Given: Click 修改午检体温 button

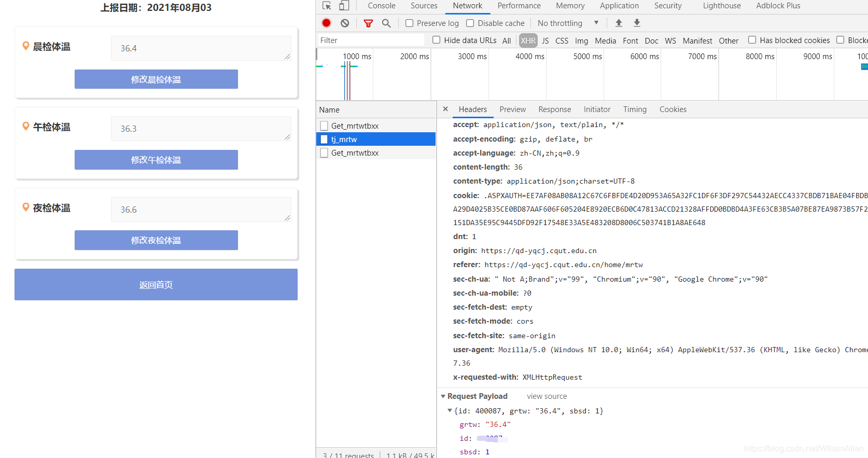Looking at the screenshot, I should tap(156, 160).
